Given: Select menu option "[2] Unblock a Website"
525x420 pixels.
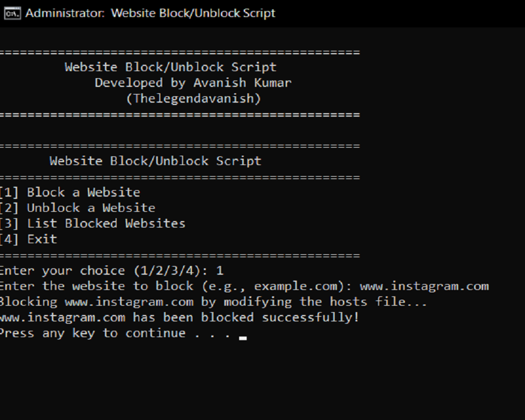Looking at the screenshot, I should click(x=78, y=208).
